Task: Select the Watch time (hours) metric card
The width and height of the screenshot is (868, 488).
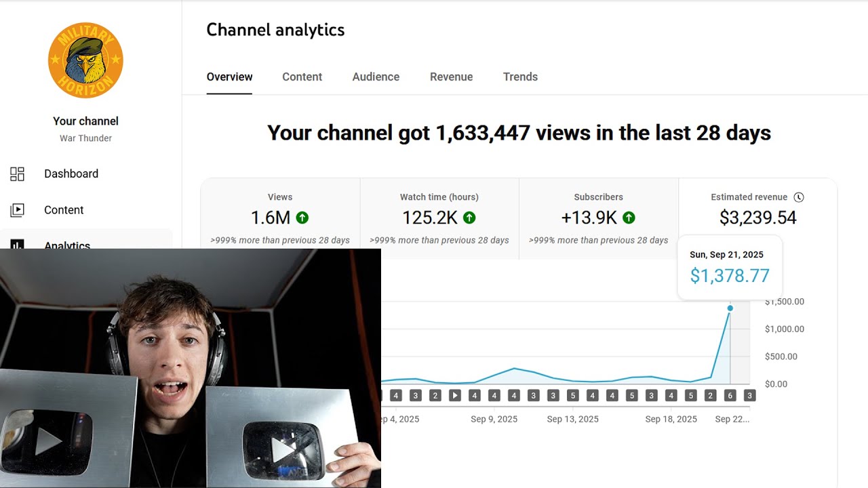Action: (x=439, y=218)
